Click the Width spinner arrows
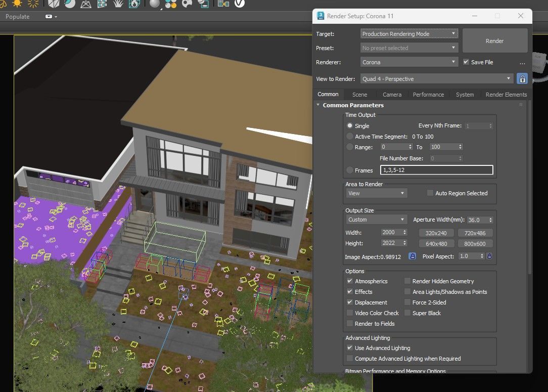This screenshot has height=392, width=548. 405,232
